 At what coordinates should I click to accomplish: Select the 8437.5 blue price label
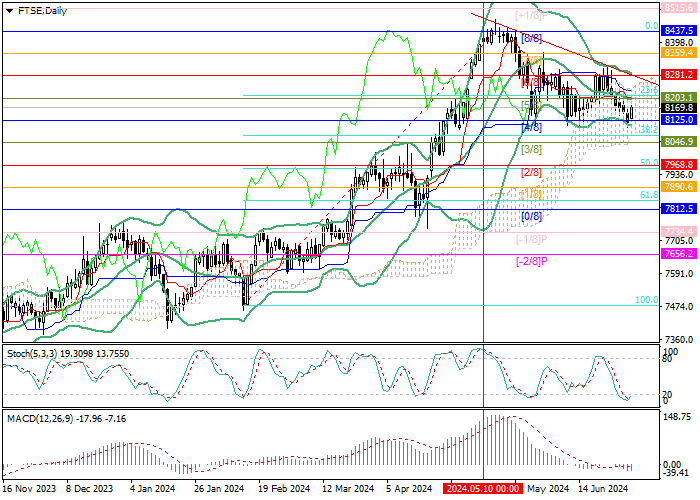point(679,31)
